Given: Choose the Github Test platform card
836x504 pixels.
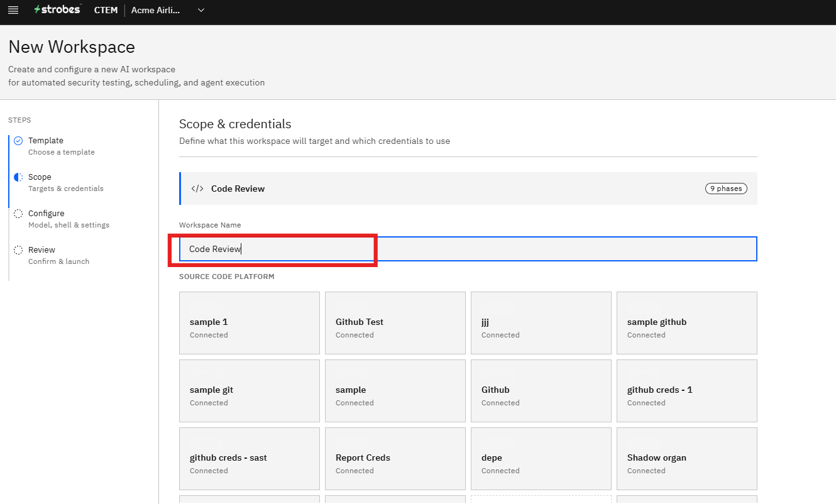Looking at the screenshot, I should coord(395,323).
